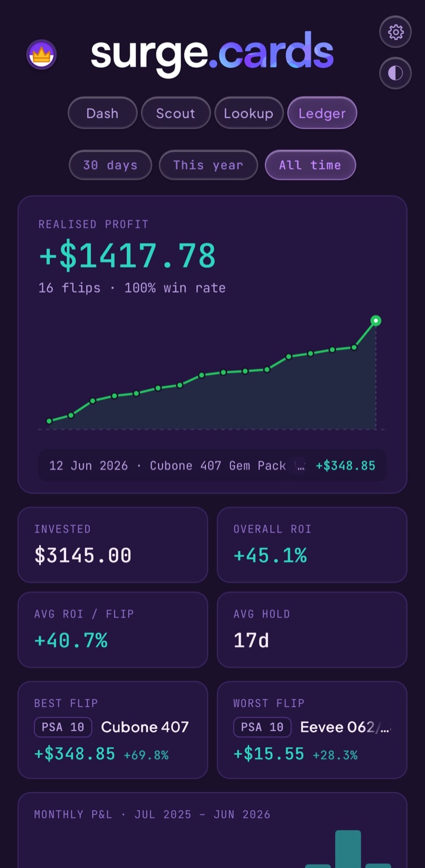Open the settings gear icon
The image size is (425, 868).
click(x=395, y=32)
